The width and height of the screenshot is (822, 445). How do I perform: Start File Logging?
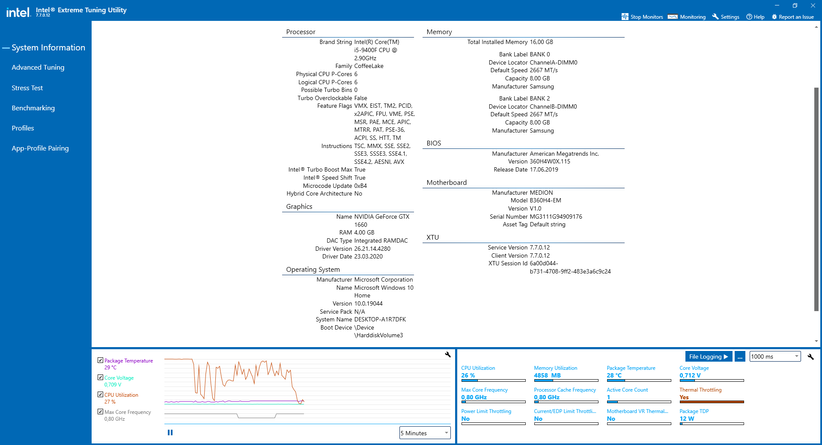(x=709, y=356)
